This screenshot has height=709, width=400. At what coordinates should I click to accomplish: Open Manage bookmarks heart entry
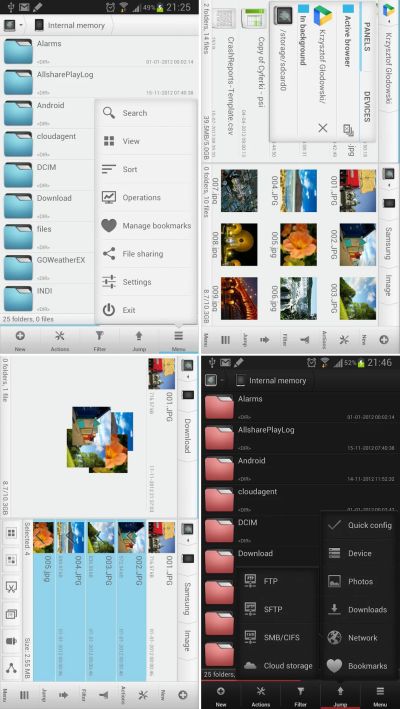(x=146, y=226)
